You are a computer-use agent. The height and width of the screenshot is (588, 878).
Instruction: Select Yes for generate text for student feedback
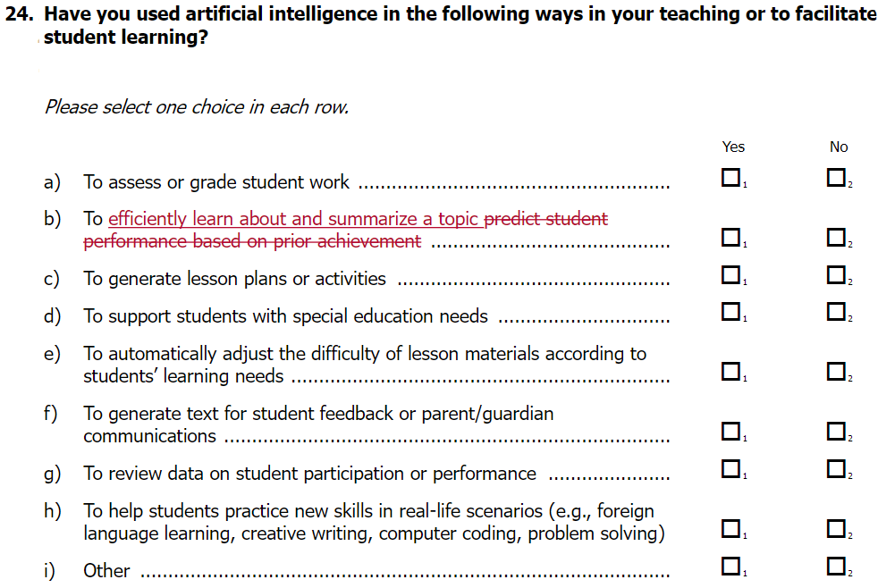coord(731,432)
